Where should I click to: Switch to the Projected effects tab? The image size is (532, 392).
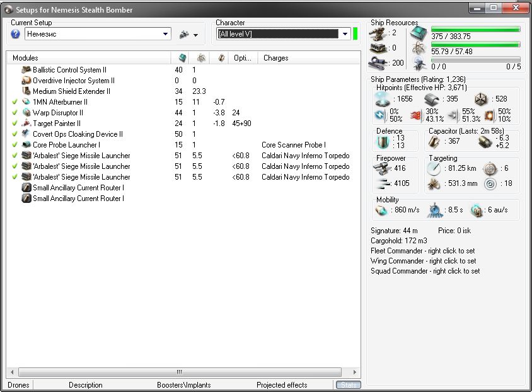[282, 385]
